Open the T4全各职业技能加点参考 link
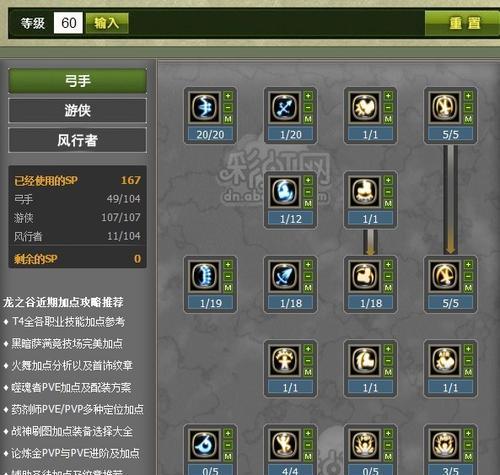The image size is (500, 475). pos(68,322)
